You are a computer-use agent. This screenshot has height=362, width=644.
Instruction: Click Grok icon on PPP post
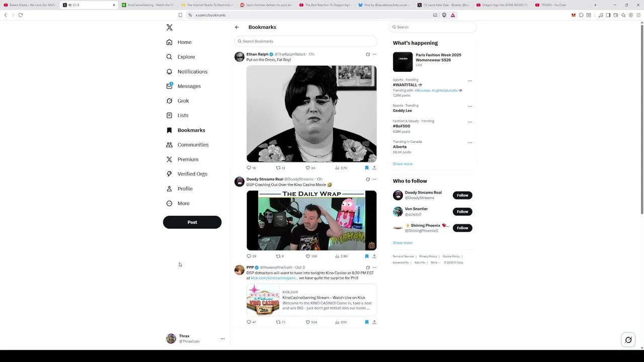[368, 267]
